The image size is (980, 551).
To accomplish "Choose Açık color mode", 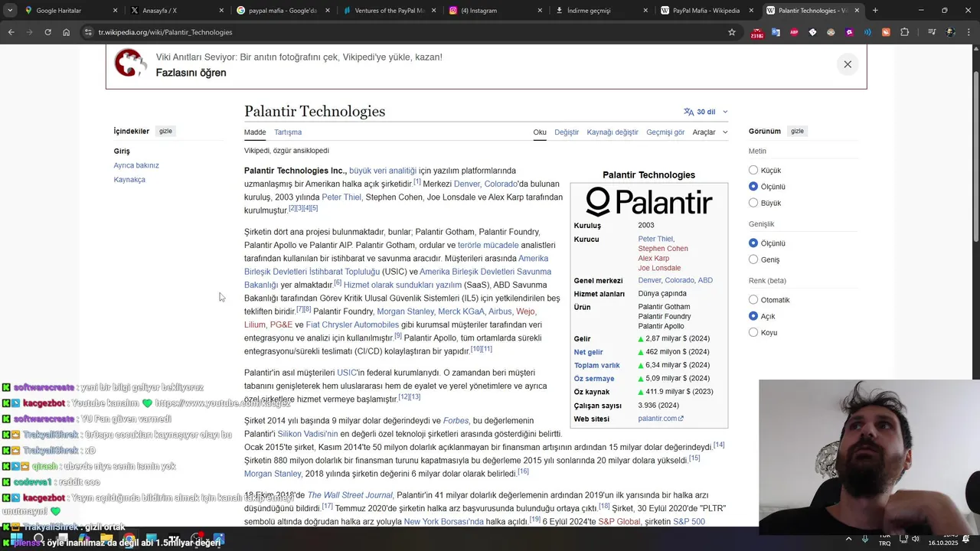I will point(753,316).
